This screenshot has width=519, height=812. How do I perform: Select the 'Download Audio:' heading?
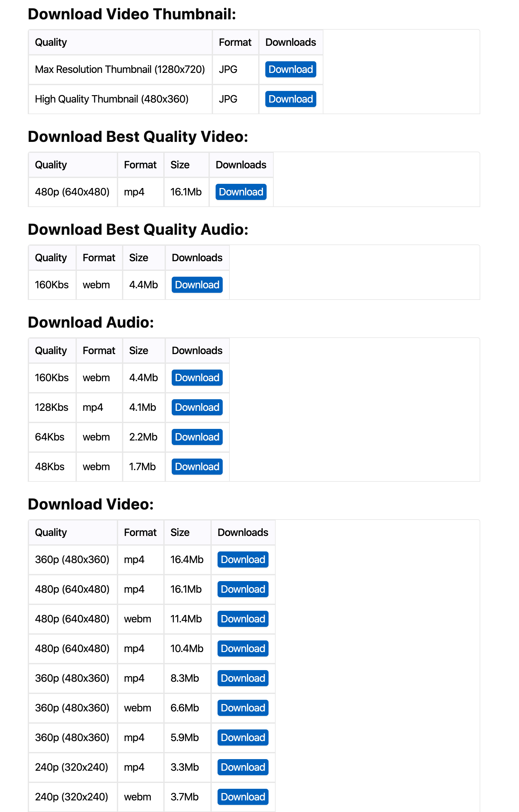(91, 322)
